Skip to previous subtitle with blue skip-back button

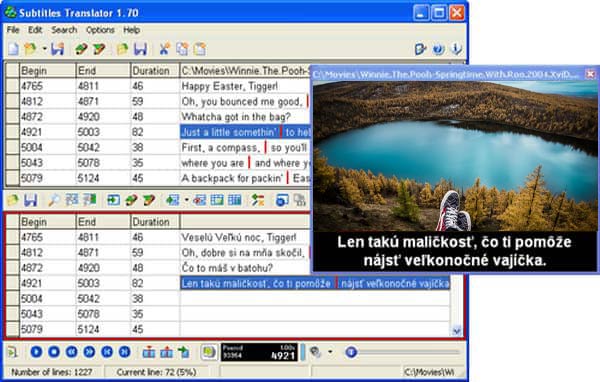[107, 352]
